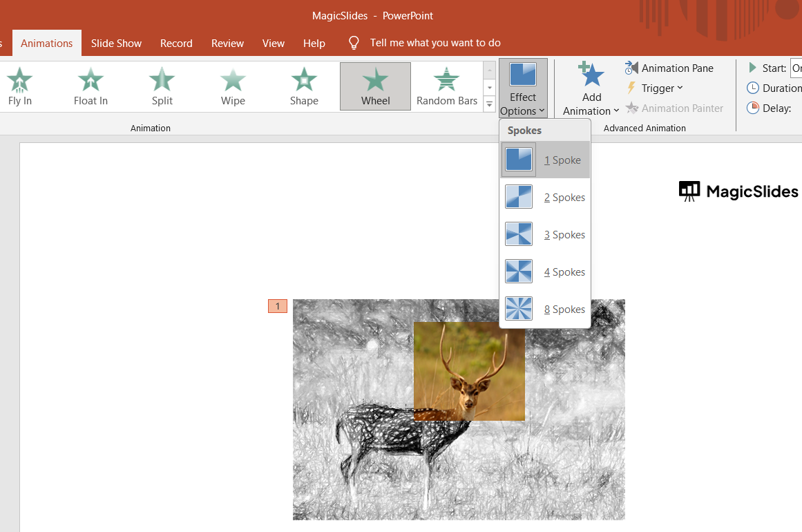The image size is (802, 532).
Task: Pick the 8 Spokes option
Action: 545,310
